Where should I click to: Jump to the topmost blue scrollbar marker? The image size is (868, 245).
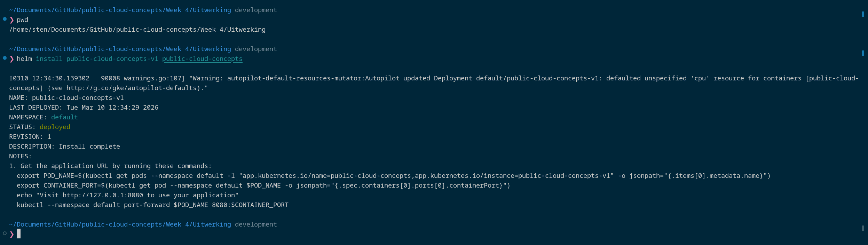pyautogui.click(x=863, y=14)
